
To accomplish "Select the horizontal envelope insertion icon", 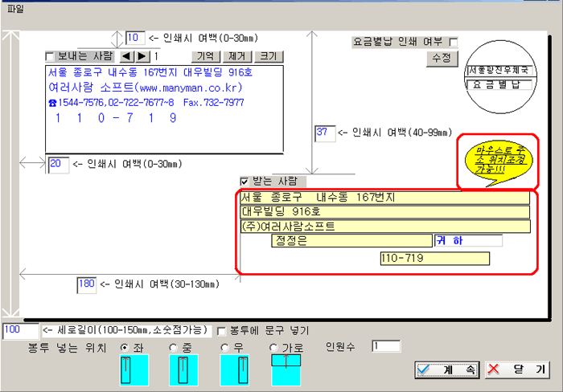I will (285, 370).
